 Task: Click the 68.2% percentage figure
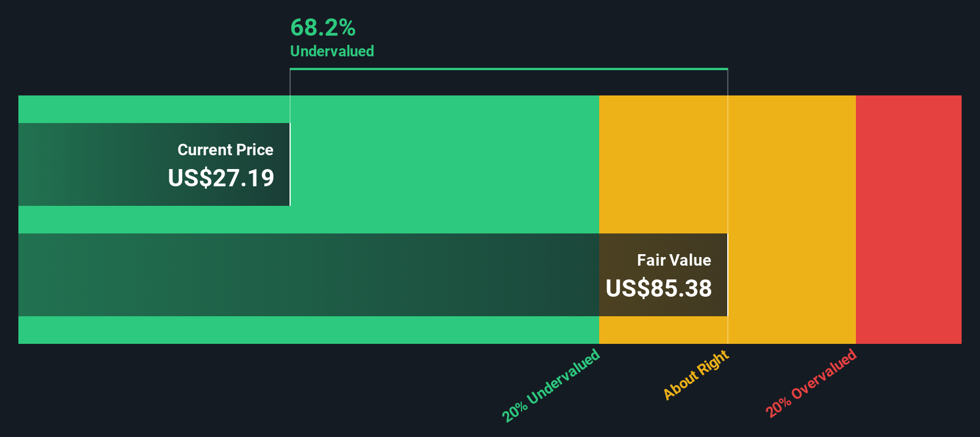[323, 28]
